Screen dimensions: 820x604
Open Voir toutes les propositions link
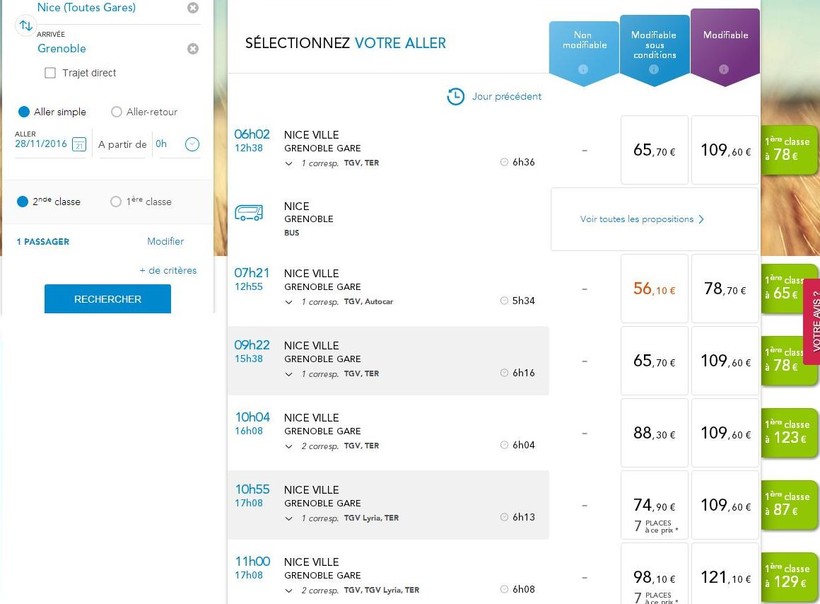pos(642,219)
